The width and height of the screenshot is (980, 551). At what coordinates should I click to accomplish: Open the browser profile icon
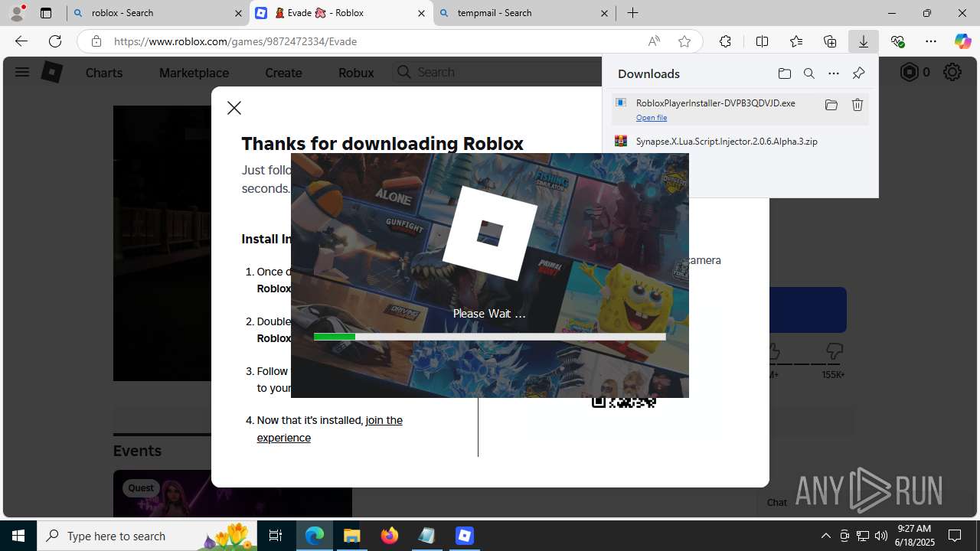pos(17,13)
